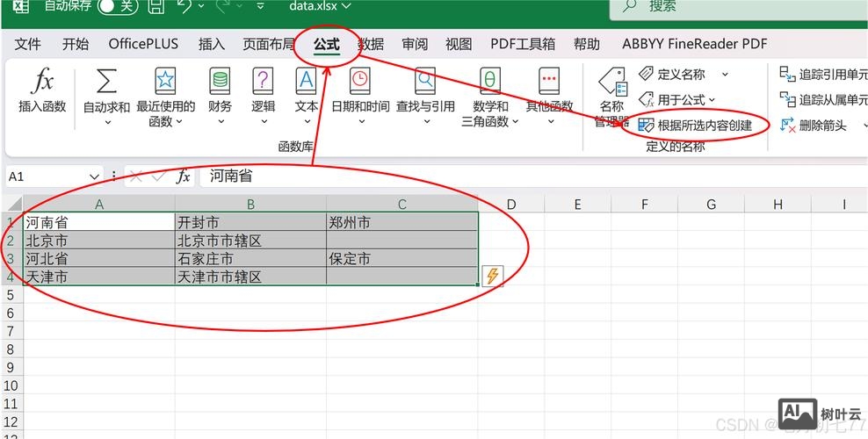Open the More Functions icon
Image resolution: width=868 pixels, height=439 pixels.
[549, 82]
